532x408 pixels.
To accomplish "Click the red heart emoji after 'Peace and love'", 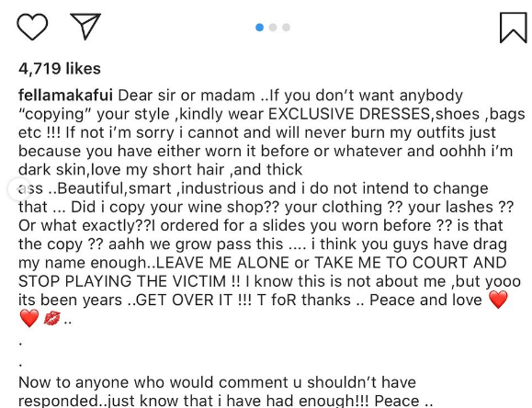I will [x=498, y=300].
